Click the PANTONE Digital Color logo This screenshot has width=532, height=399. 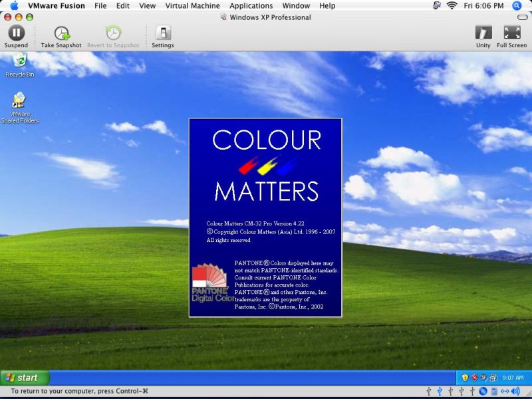(x=213, y=283)
